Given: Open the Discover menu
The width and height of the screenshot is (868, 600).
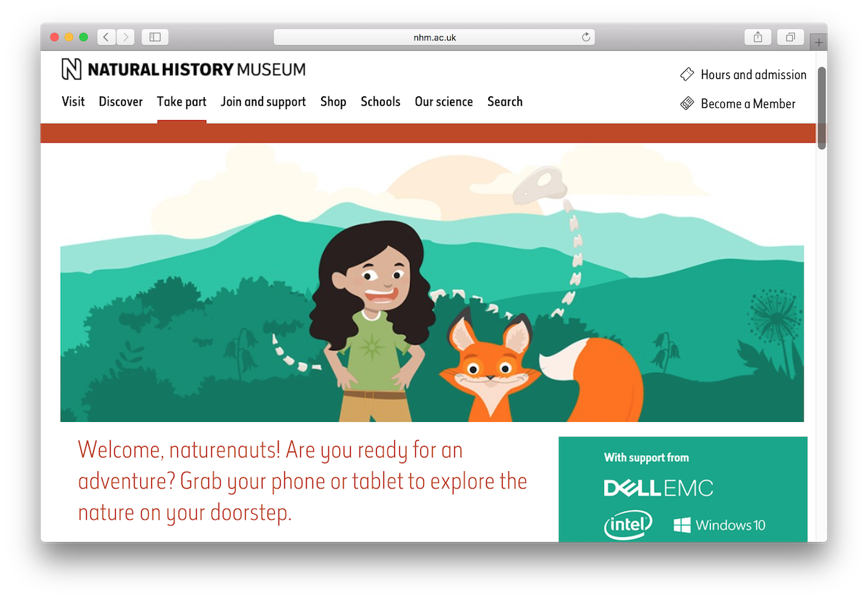Looking at the screenshot, I should (121, 101).
